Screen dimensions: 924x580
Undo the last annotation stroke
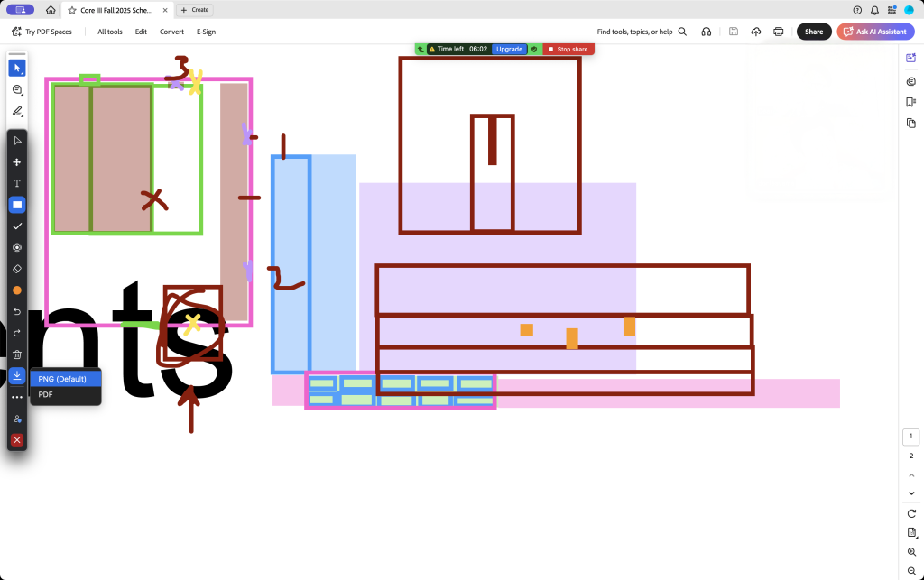point(17,312)
